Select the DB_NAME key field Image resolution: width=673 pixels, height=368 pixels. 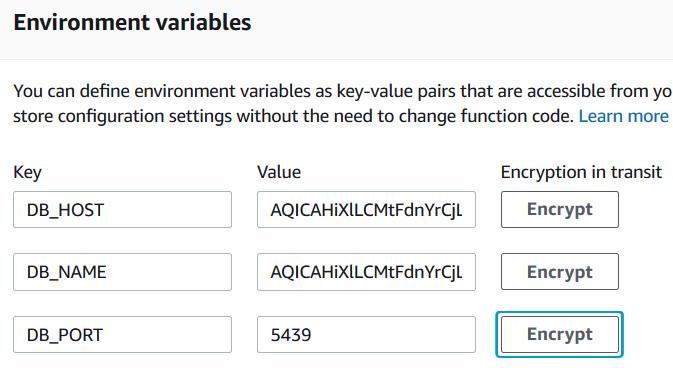coord(122,272)
